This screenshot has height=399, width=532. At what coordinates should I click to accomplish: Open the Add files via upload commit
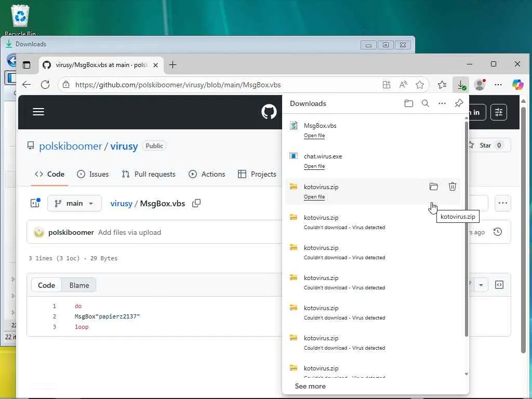[x=129, y=232]
